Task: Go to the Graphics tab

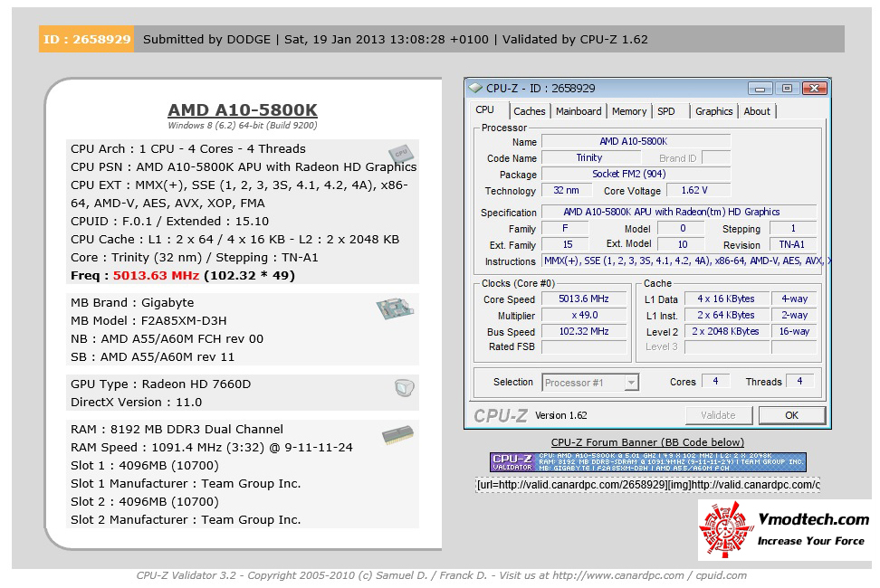Action: coord(714,111)
